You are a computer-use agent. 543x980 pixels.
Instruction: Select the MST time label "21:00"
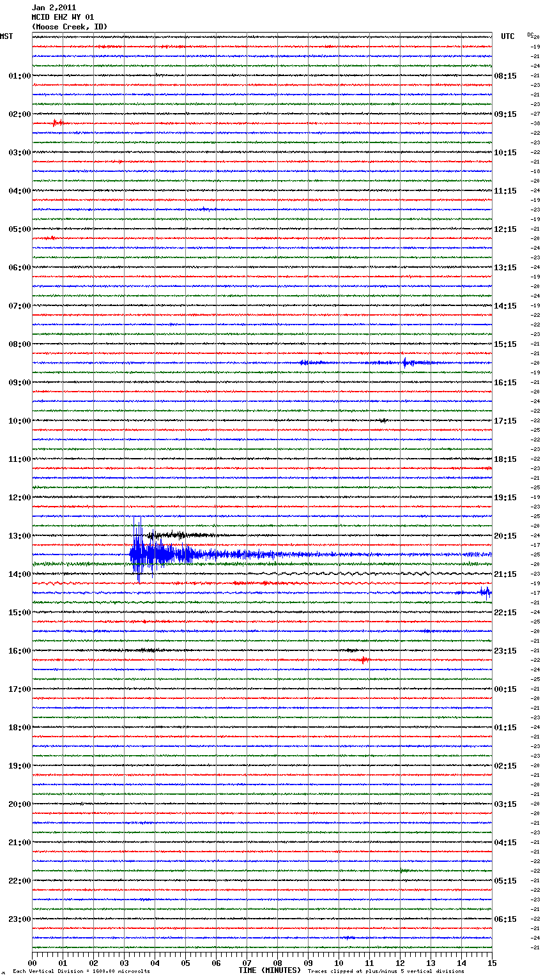(x=19, y=843)
